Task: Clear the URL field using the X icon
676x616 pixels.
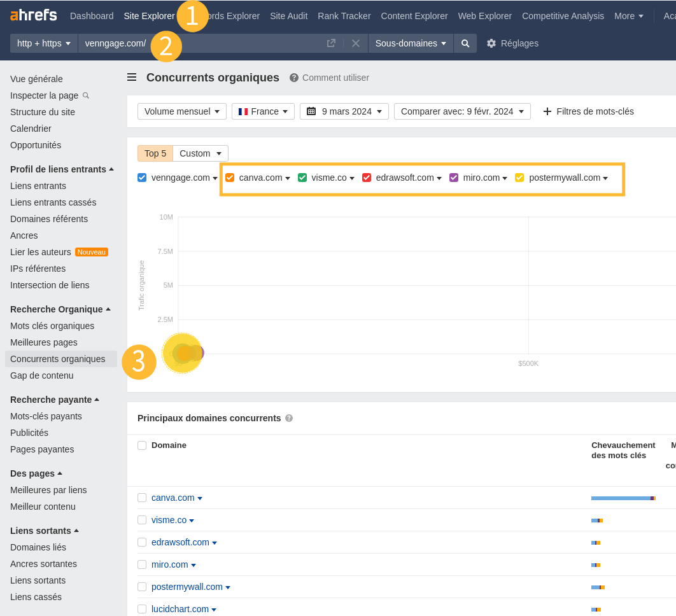Action: 356,43
